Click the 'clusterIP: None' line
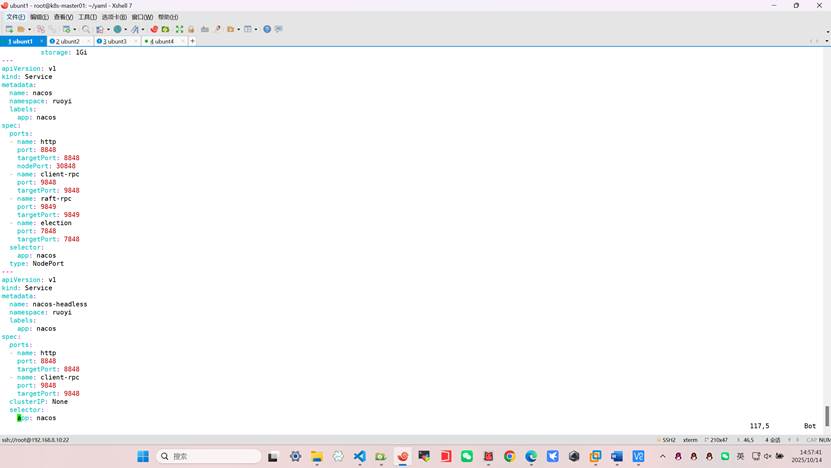831x468 pixels. (x=39, y=402)
